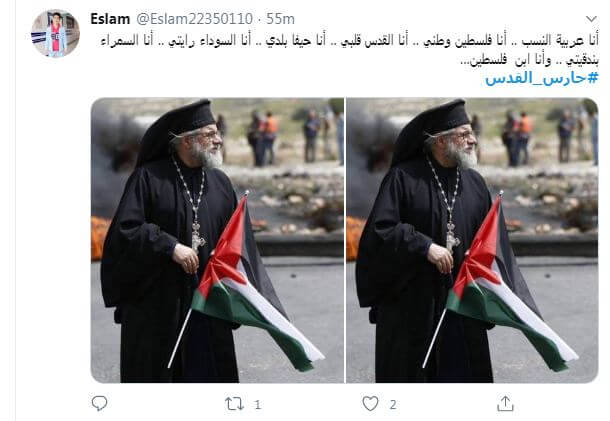This screenshot has height=421, width=610.
Task: Open the 55m timestamp permalink
Action: point(280,19)
